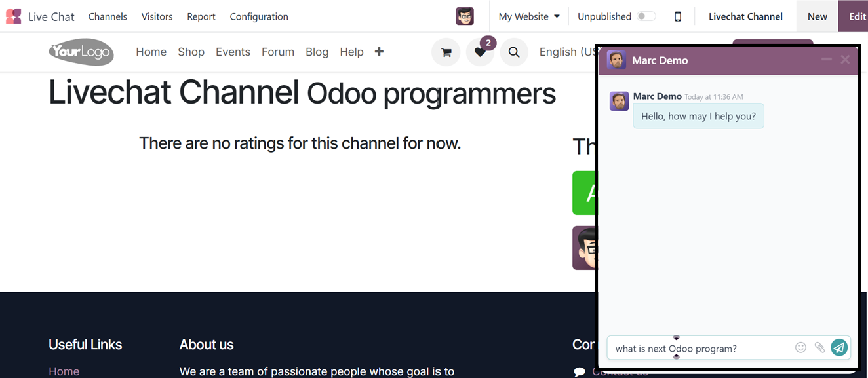Open the Channels menu
The image size is (868, 378).
click(108, 16)
